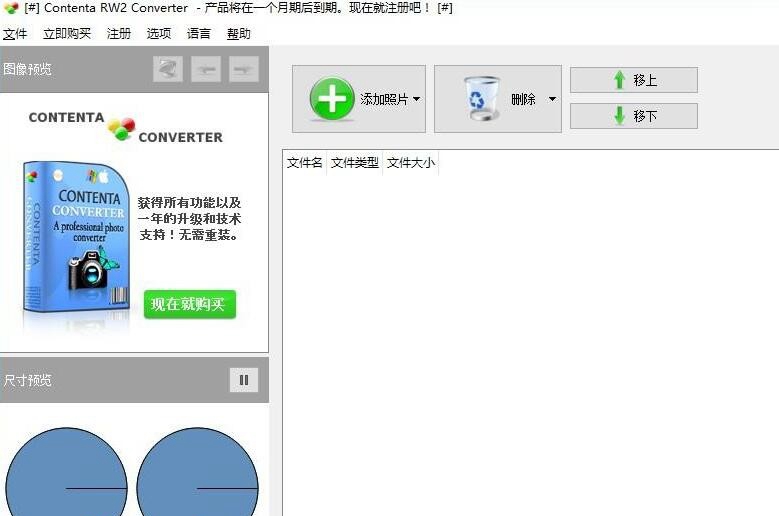Click the 尺寸预览 panel title
Image resolution: width=779 pixels, height=516 pixels.
tap(27, 380)
